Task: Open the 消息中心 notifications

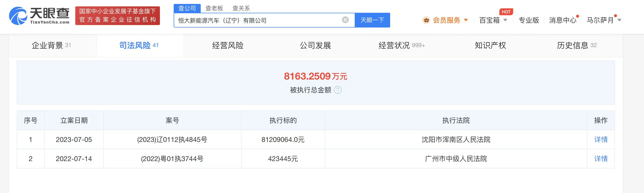Action: pyautogui.click(x=563, y=20)
